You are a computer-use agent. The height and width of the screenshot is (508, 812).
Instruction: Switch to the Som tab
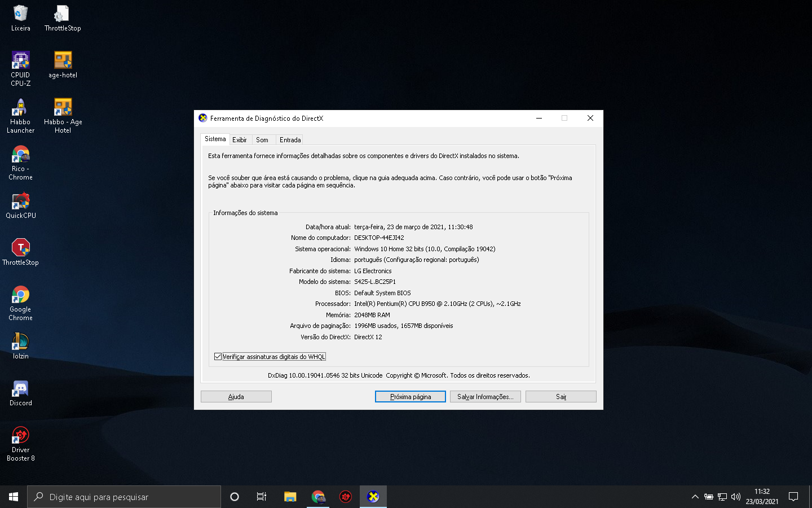262,140
